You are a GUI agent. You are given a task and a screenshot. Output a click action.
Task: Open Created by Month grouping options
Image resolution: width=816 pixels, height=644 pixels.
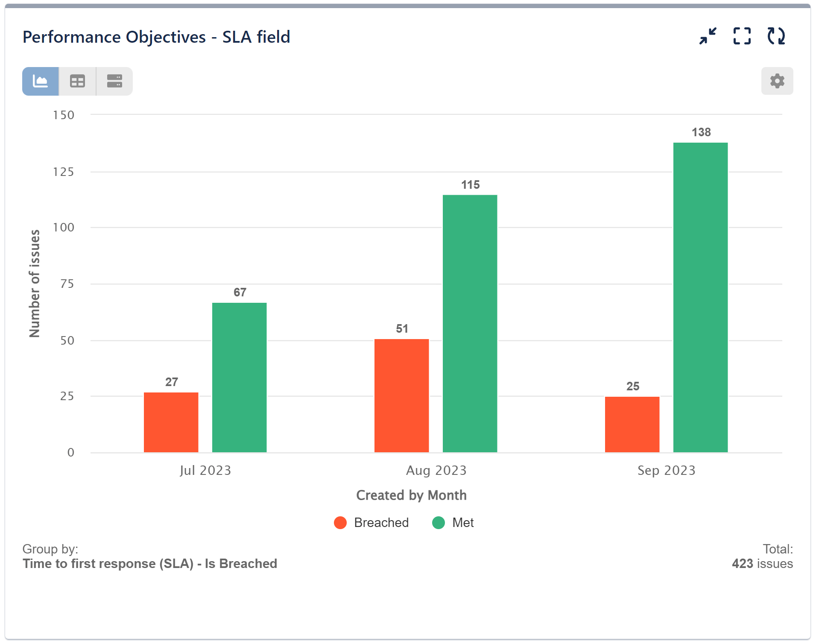pos(411,495)
